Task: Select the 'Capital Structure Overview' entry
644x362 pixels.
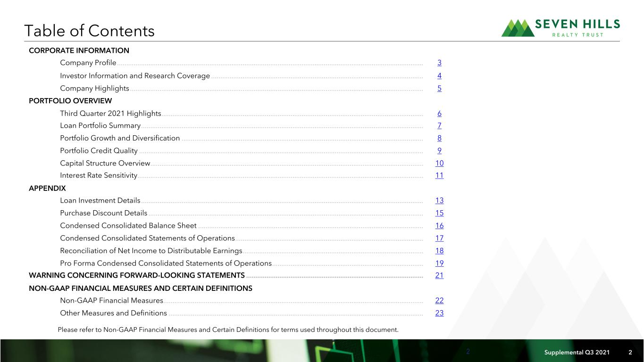Action: click(105, 163)
